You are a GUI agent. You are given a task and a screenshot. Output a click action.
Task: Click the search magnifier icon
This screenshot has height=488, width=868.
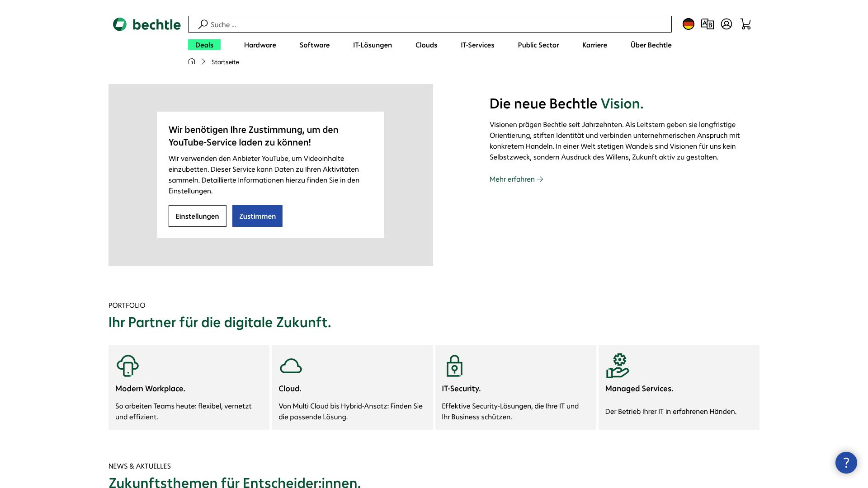(203, 24)
